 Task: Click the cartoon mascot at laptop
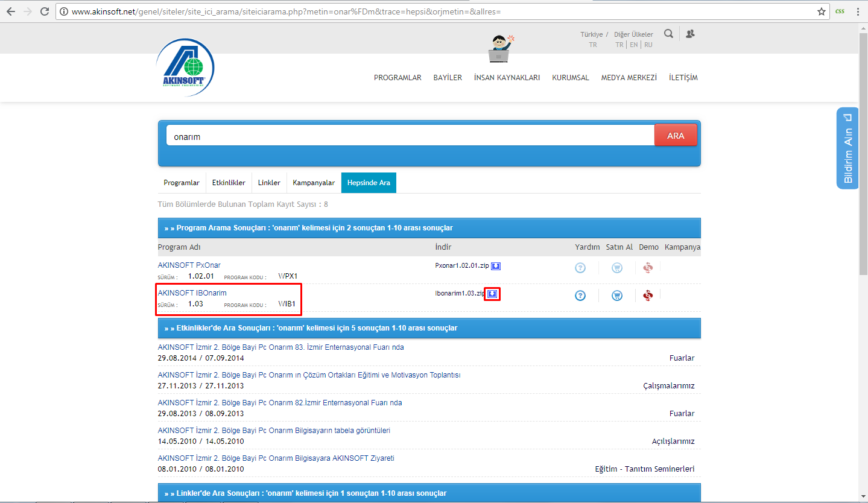(501, 48)
